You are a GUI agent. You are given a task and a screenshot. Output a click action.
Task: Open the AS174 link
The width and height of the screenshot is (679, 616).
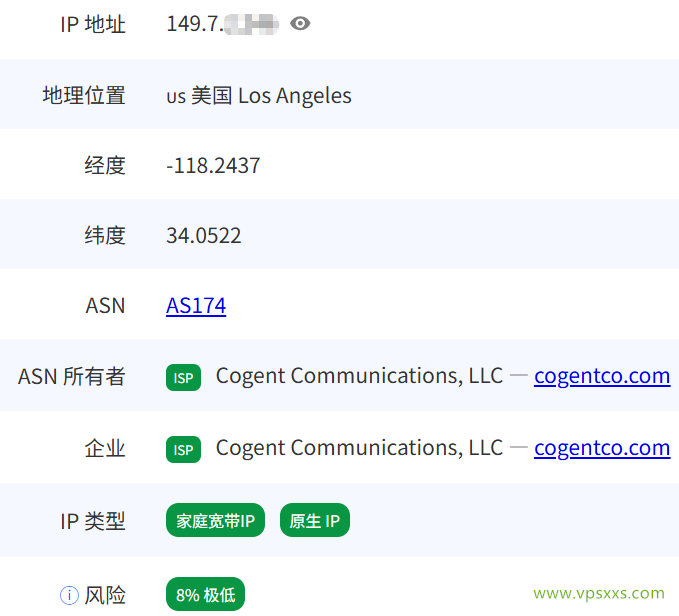tap(196, 306)
